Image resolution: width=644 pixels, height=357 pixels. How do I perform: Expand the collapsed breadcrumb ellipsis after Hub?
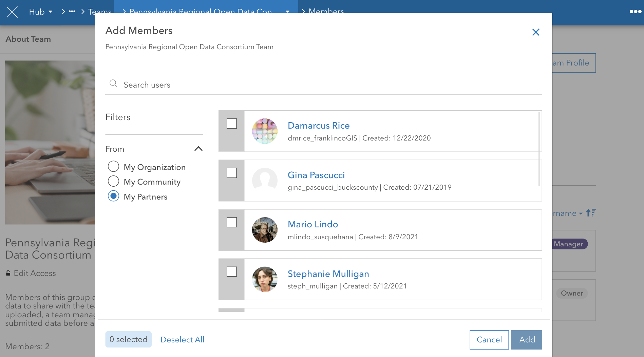(x=72, y=11)
